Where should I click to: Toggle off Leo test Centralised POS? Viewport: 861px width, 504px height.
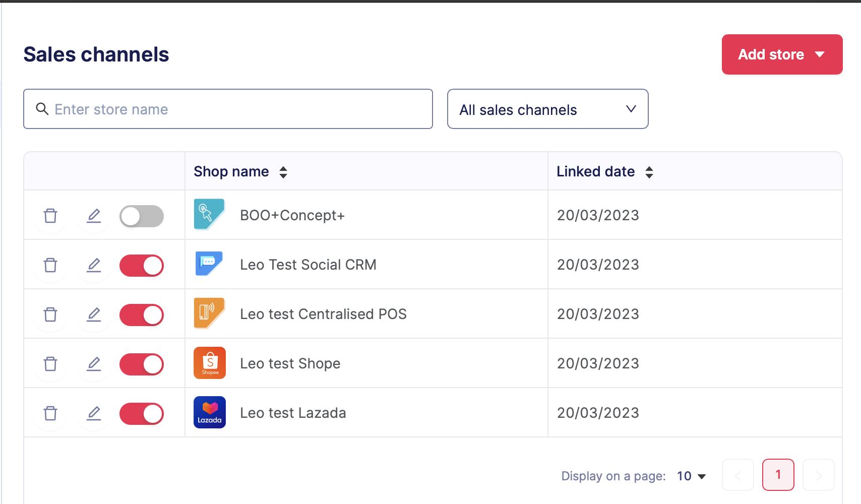tap(142, 315)
